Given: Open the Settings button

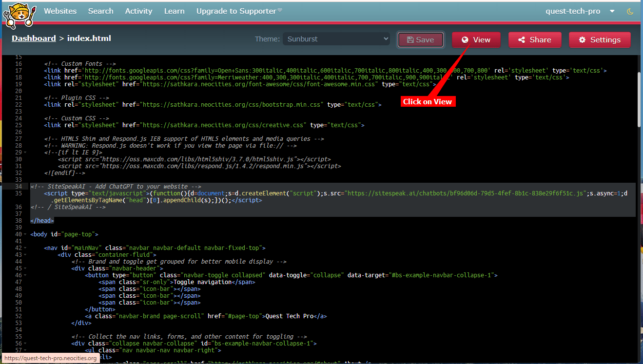Looking at the screenshot, I should pos(600,40).
